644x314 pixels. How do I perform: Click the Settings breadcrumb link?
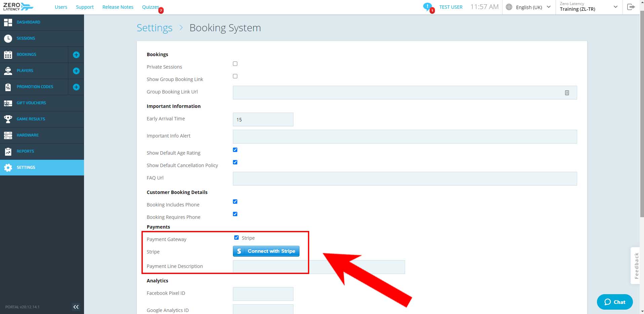154,28
